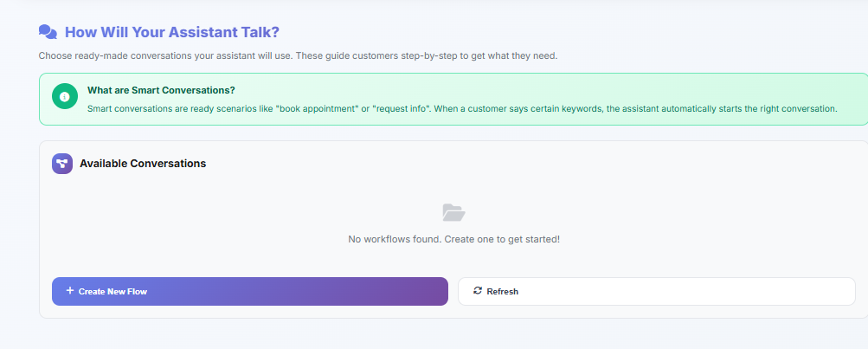The image size is (868, 349).
Task: Click the empty folder icon
Action: pos(453,212)
